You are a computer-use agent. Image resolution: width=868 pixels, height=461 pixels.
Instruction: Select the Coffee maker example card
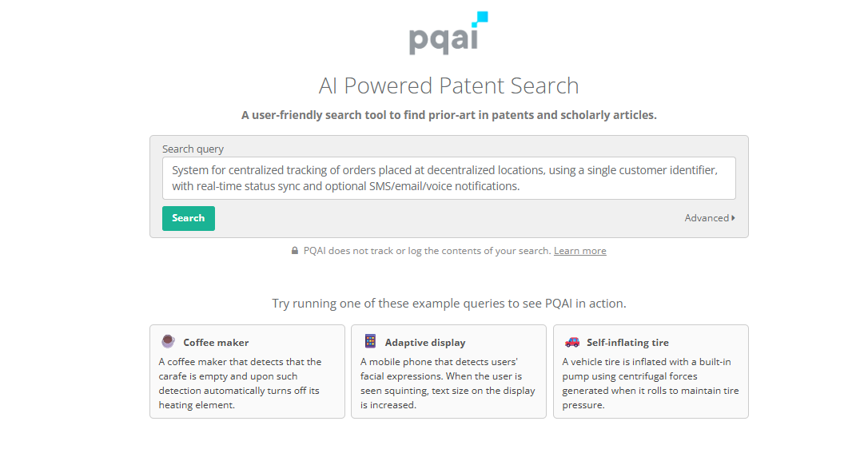pyautogui.click(x=248, y=372)
